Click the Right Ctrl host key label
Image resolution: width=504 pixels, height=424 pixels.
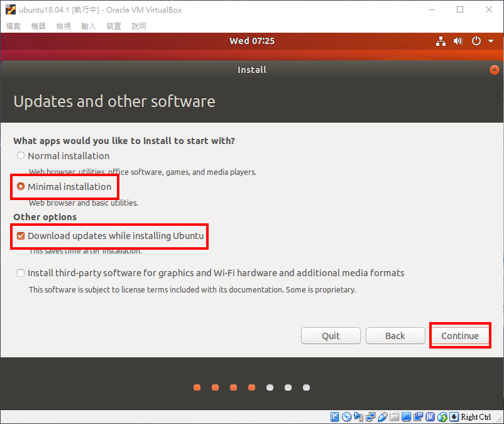[476, 417]
